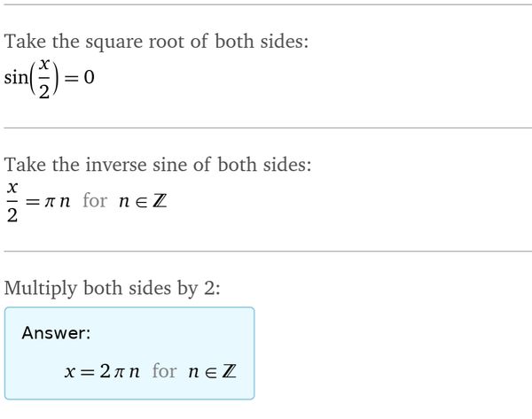Image resolution: width=532 pixels, height=419 pixels.
Task: Click the x variable in the final answer
Action: 70,373
